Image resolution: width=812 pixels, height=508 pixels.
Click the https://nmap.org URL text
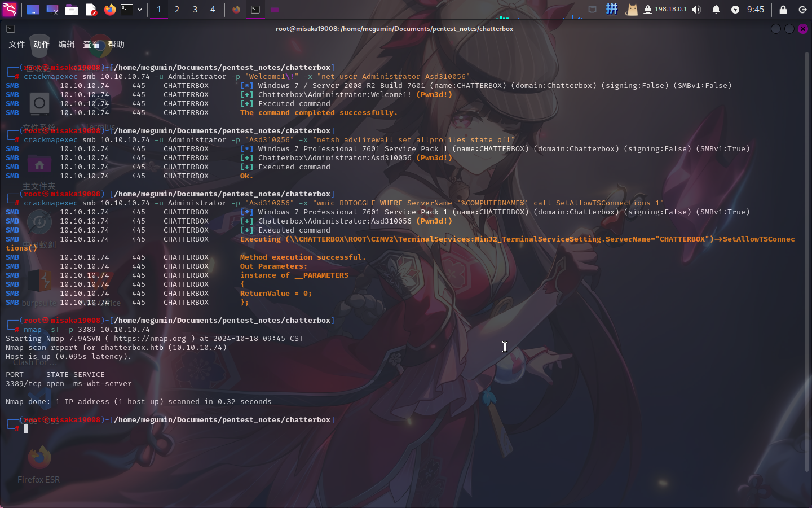(150, 339)
